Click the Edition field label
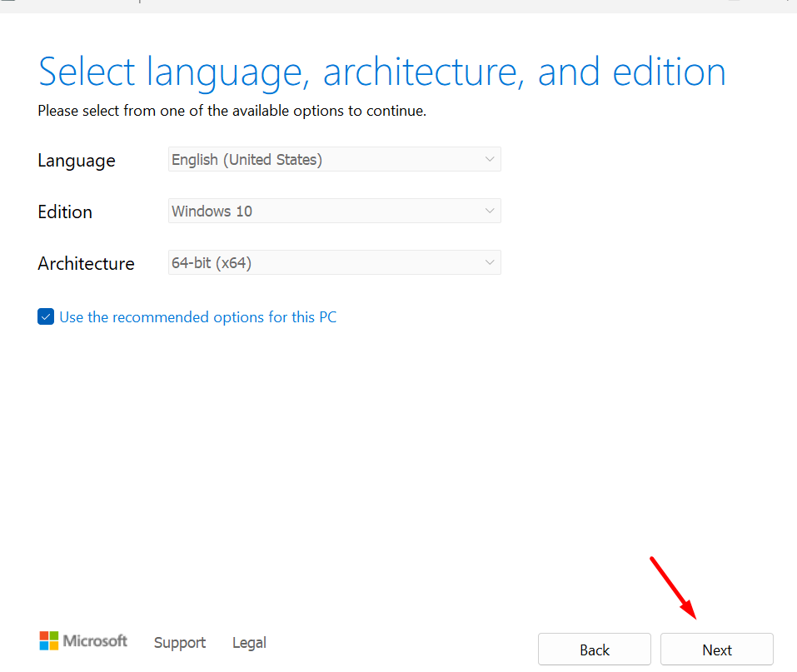Image resolution: width=797 pixels, height=672 pixels. 65,212
